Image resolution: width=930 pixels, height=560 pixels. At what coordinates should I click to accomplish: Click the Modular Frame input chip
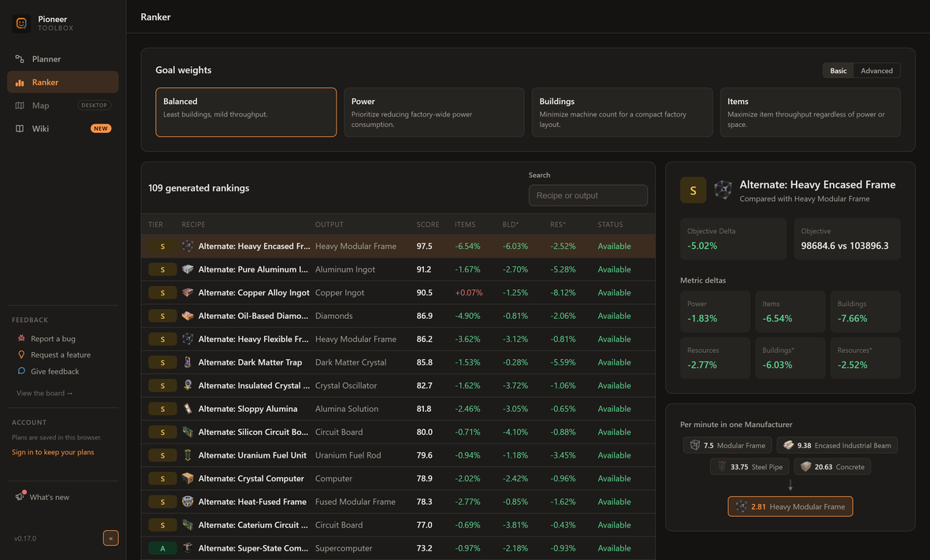[x=727, y=445]
